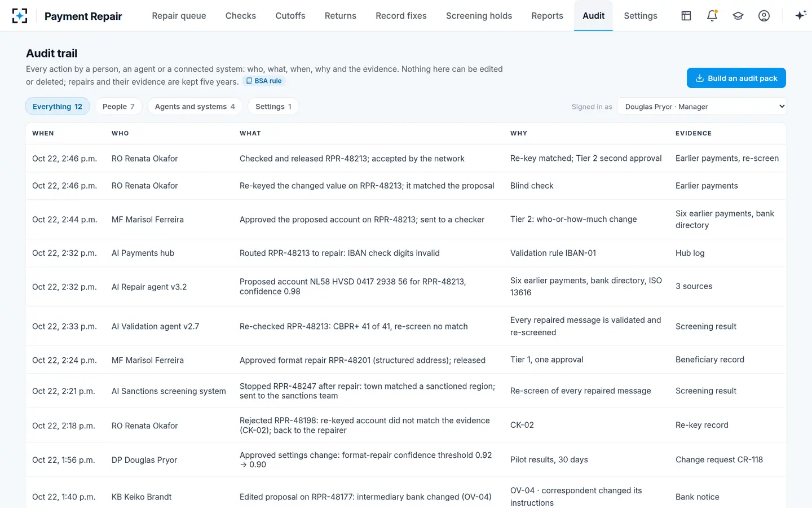
Task: Select the Everything 12 filter
Action: click(x=58, y=107)
